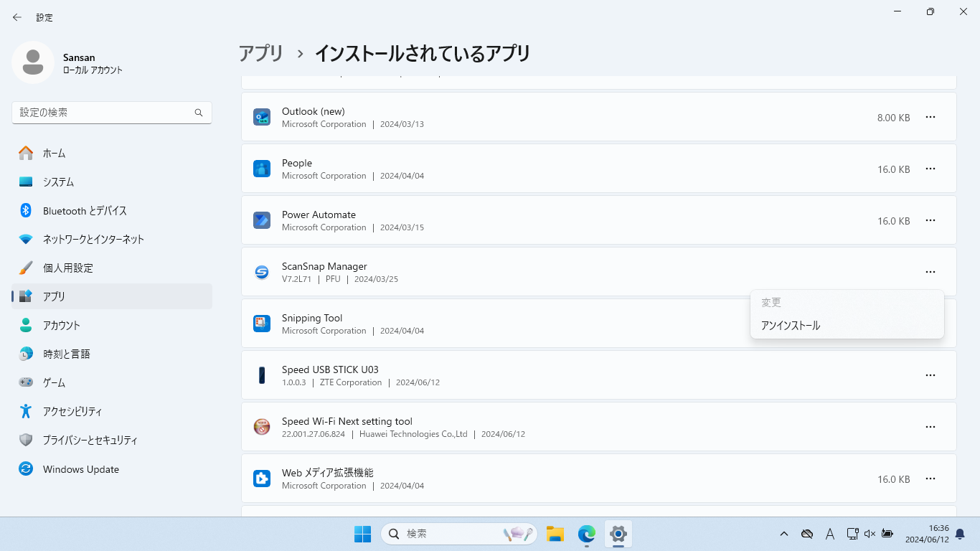The width and height of the screenshot is (980, 551).
Task: Click the Speed Wi-Fi Next setting tool icon
Action: 262,427
